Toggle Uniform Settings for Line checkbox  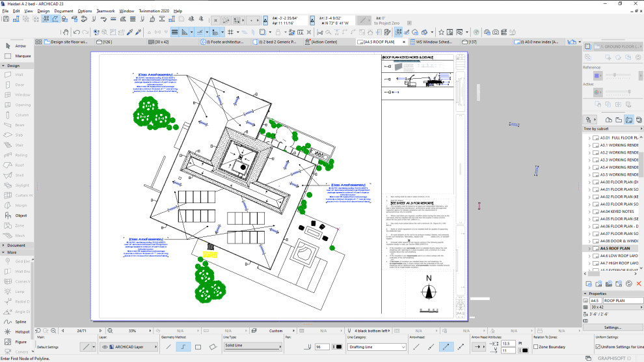click(x=598, y=347)
